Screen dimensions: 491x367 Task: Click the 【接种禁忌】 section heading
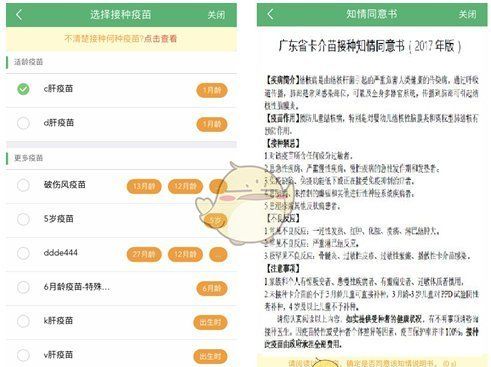coord(282,144)
